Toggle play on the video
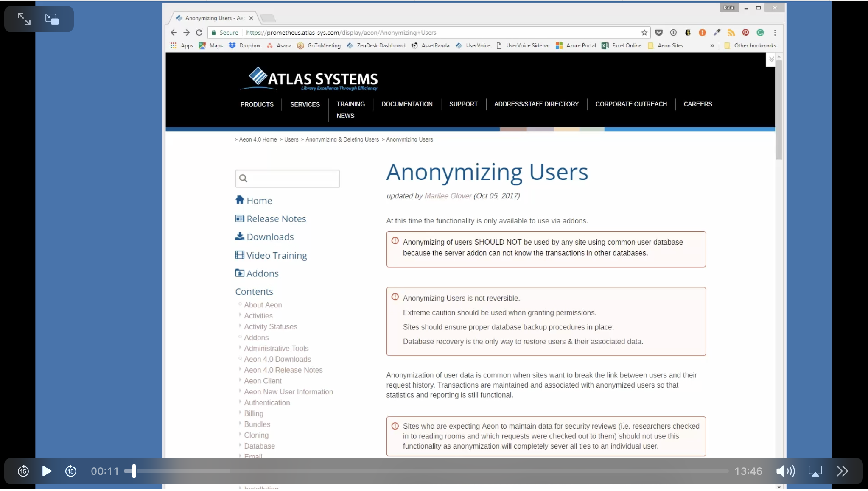 click(x=47, y=471)
